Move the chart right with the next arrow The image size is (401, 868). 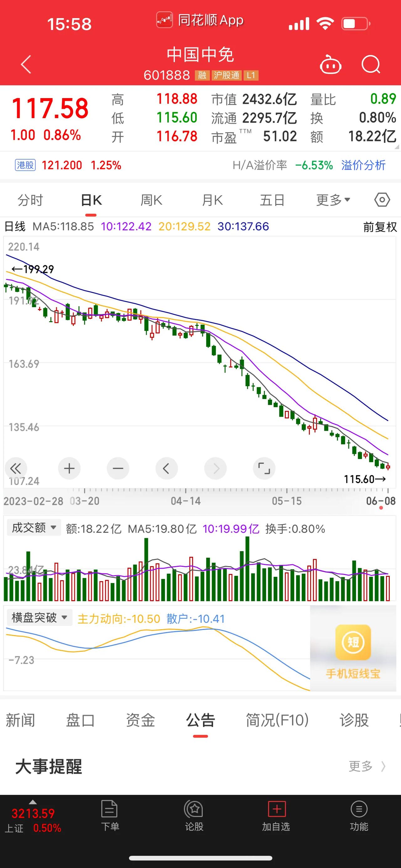click(216, 468)
